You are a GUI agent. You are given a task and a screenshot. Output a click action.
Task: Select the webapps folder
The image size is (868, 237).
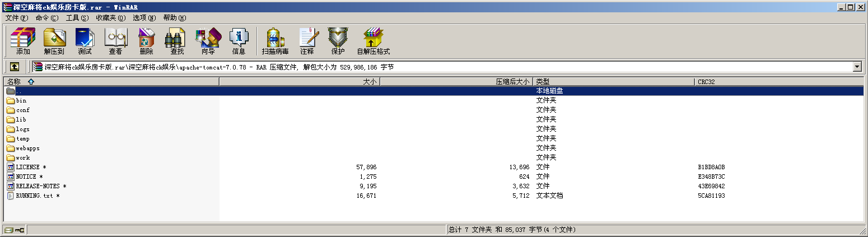point(27,148)
